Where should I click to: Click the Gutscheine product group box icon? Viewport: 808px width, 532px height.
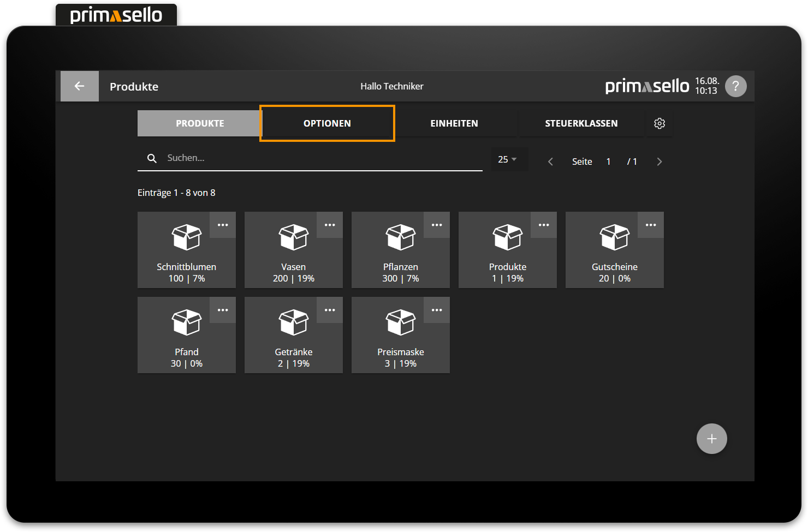[614, 237]
